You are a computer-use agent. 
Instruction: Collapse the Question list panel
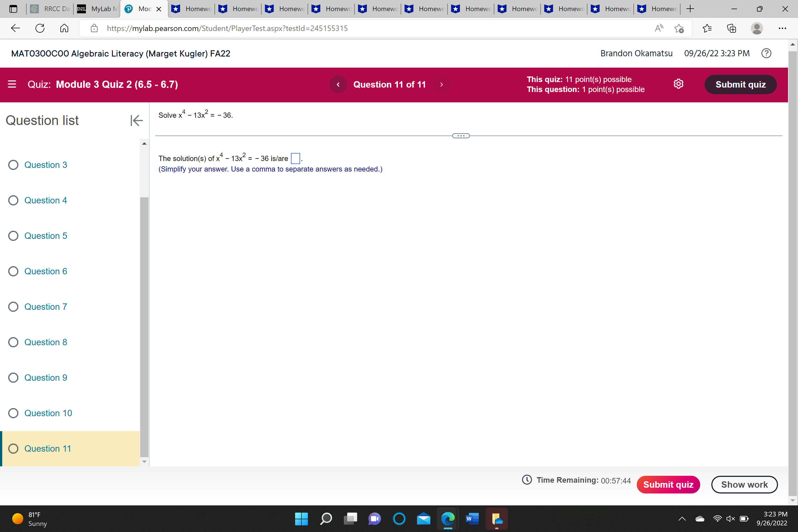(136, 121)
